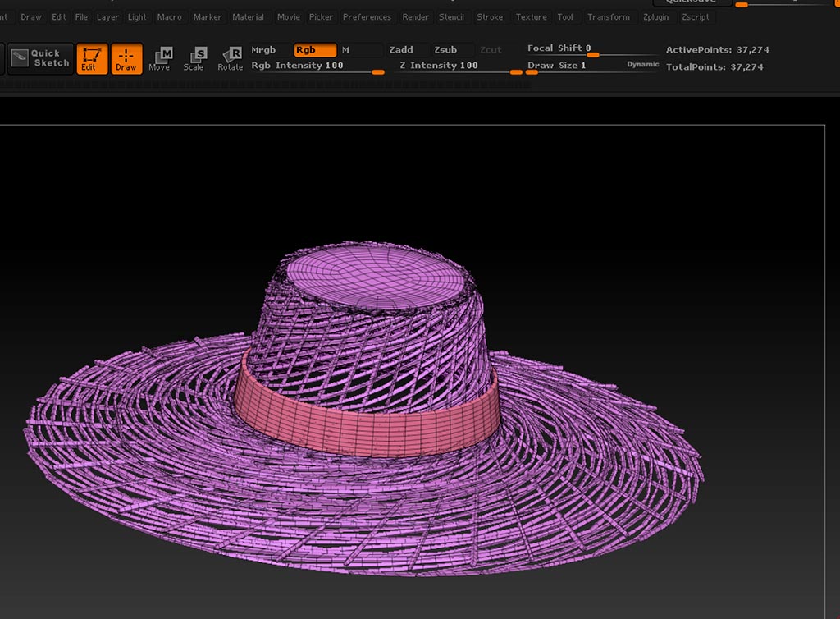Open the Macro menu
Screen dimensions: 840x619
tap(169, 17)
